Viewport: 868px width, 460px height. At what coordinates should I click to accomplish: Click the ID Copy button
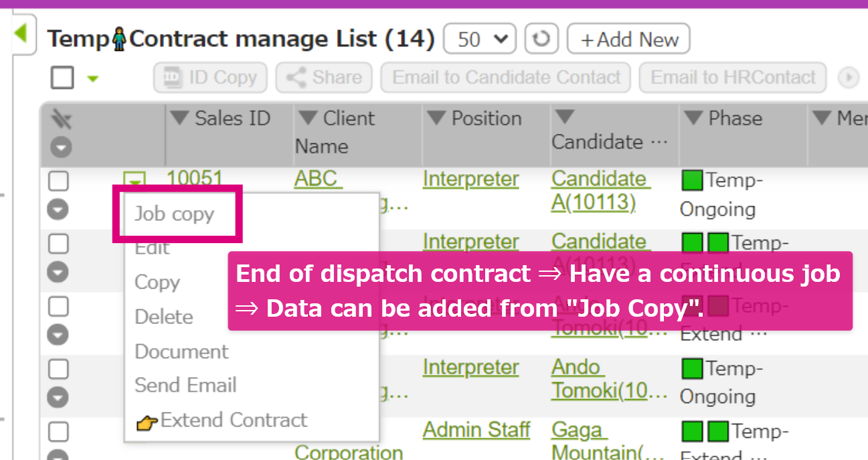click(210, 78)
